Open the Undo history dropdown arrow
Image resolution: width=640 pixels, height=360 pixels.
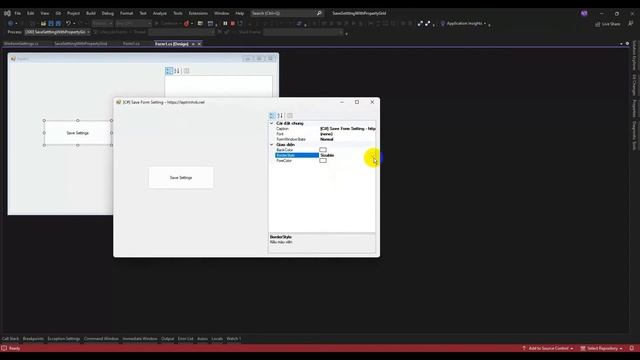coord(74,24)
